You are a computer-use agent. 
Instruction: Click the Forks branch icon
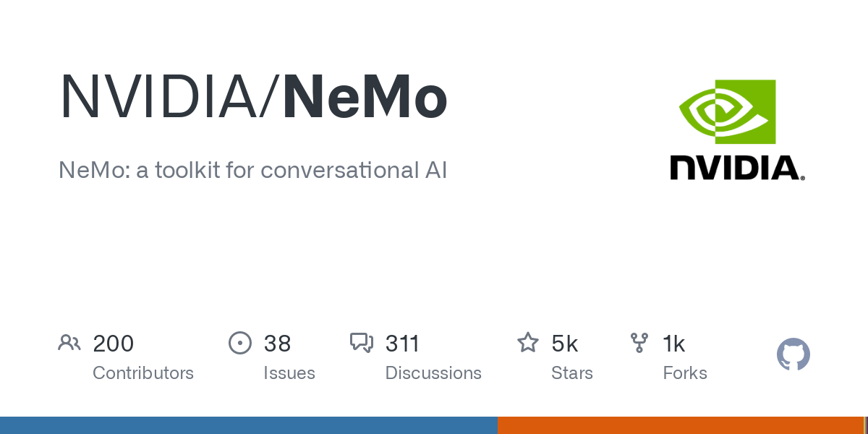639,343
